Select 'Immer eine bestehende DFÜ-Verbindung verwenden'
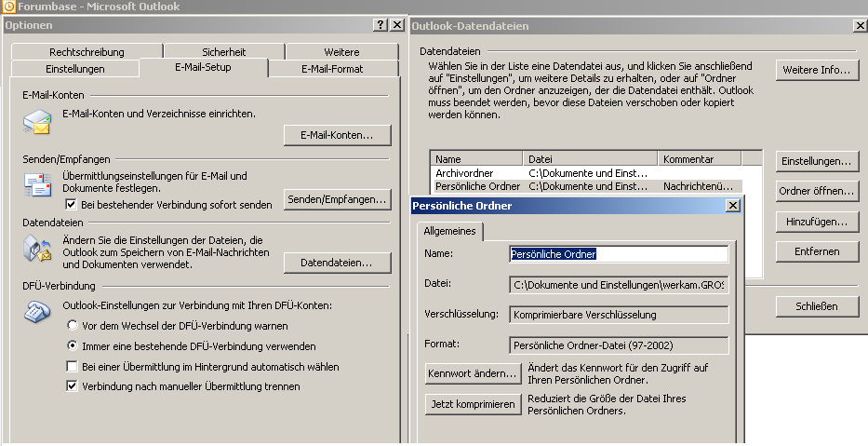 [72, 345]
